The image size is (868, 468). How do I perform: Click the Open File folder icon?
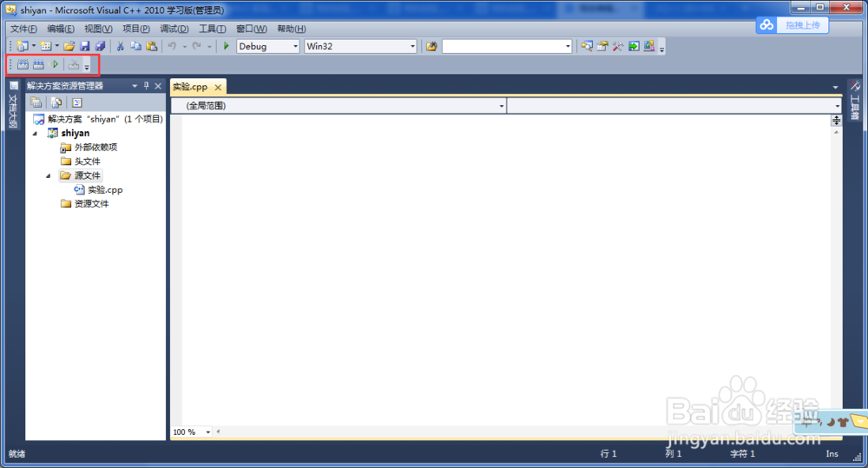point(69,46)
